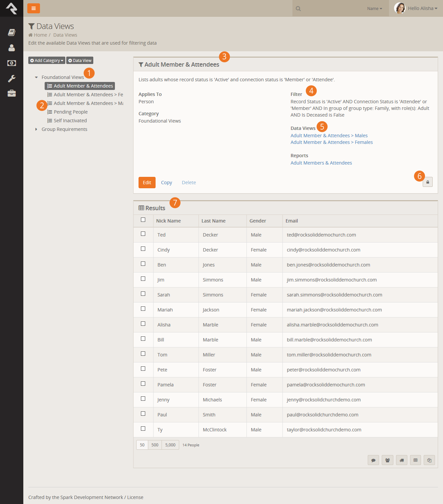The width and height of the screenshot is (443, 504).
Task: Select the highlighted Adult Member & Attendees item
Action: point(80,86)
